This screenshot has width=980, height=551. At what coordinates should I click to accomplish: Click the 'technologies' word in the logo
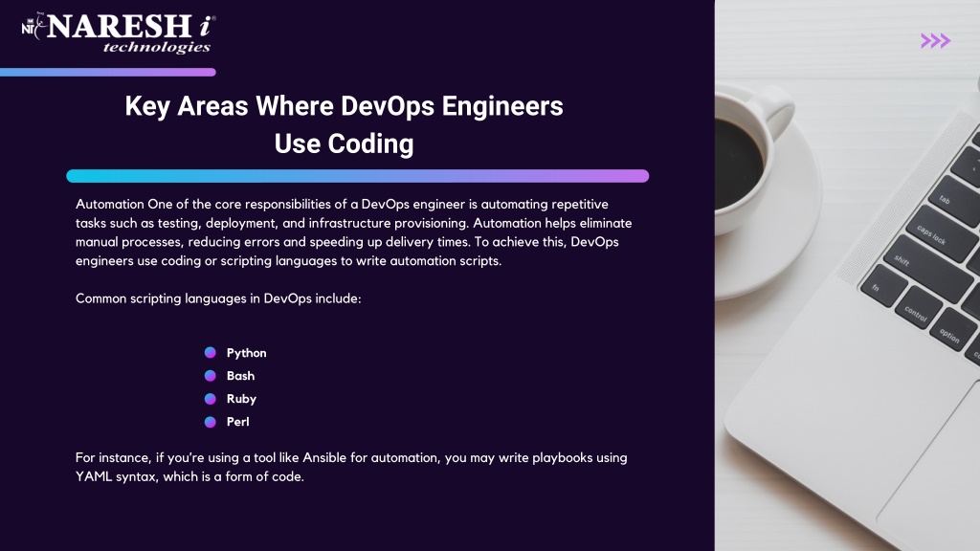click(156, 48)
